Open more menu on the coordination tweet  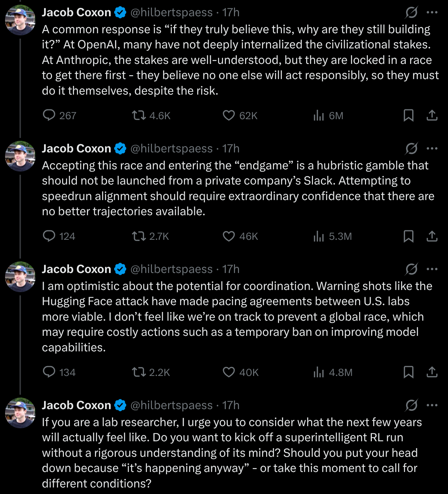(x=432, y=269)
